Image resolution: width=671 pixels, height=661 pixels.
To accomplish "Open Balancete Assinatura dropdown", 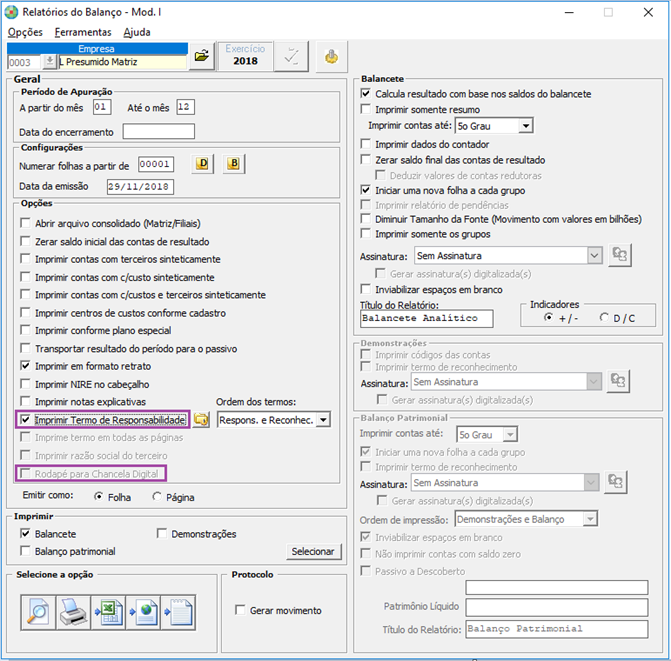I will 594,255.
